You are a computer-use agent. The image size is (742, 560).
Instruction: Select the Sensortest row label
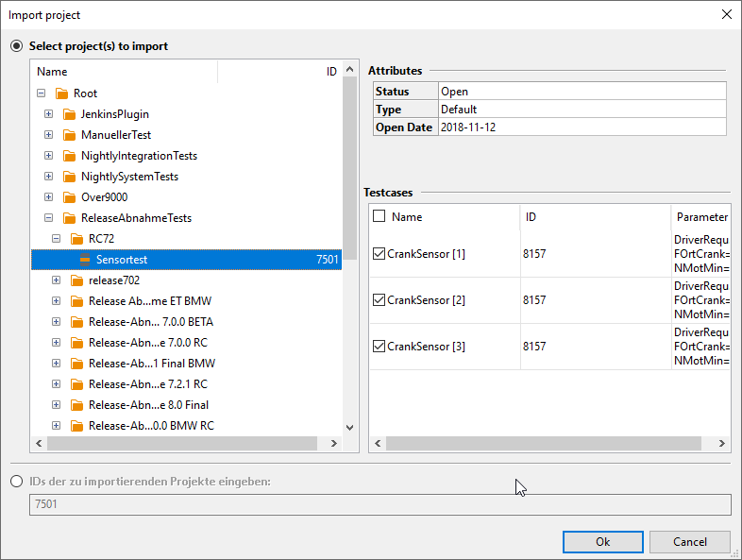(122, 260)
